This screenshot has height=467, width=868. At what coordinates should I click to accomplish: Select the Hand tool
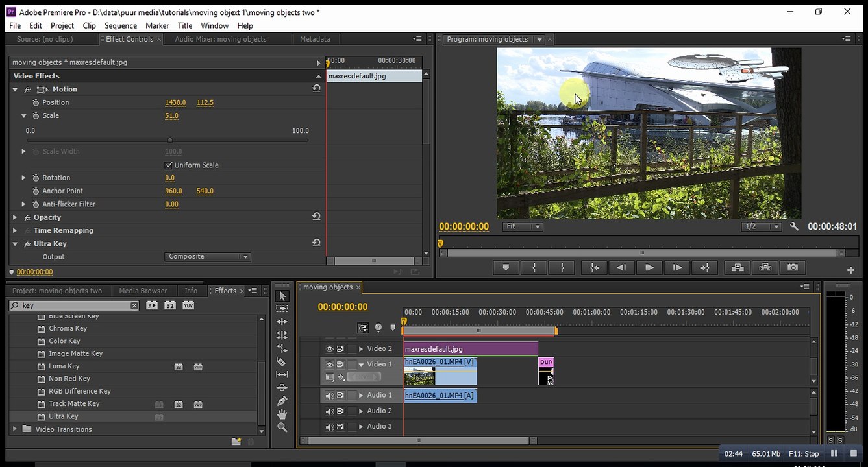click(x=282, y=414)
